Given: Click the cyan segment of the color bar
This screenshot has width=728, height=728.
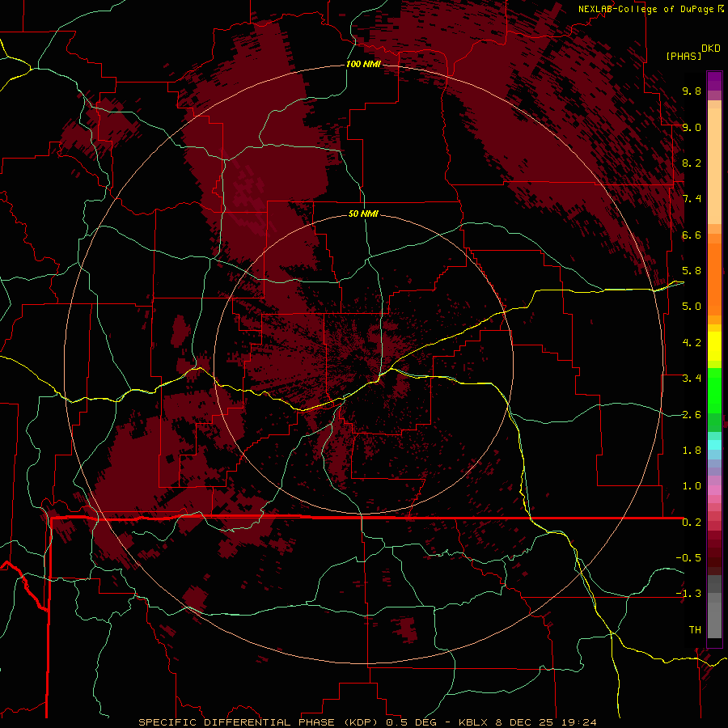Looking at the screenshot, I should [x=714, y=445].
